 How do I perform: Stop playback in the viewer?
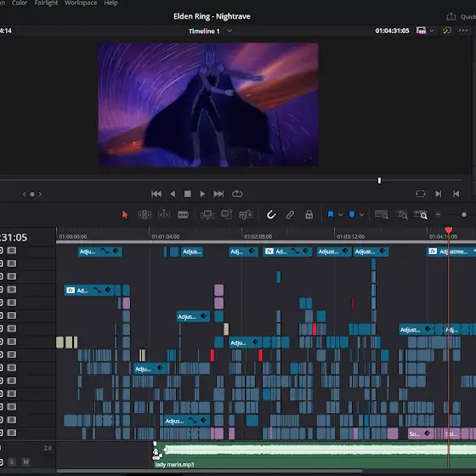pyautogui.click(x=188, y=194)
